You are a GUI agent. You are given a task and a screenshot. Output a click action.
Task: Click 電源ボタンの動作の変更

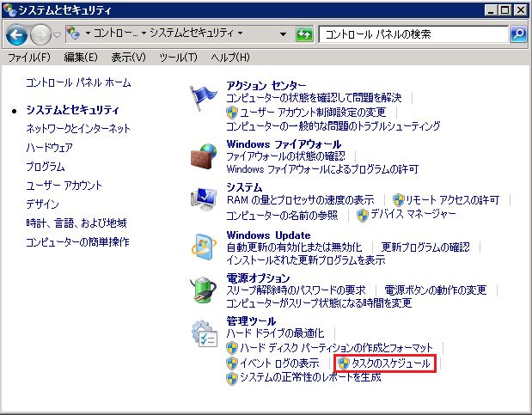point(435,290)
